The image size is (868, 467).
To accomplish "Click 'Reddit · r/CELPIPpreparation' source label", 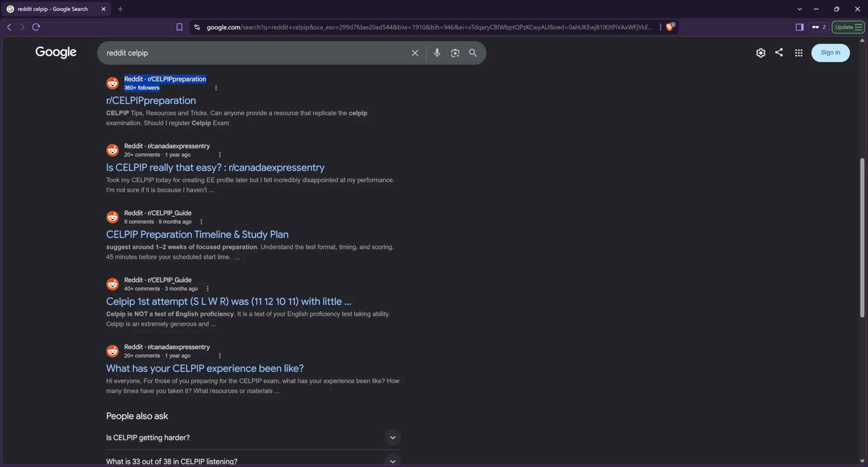I will [x=165, y=79].
